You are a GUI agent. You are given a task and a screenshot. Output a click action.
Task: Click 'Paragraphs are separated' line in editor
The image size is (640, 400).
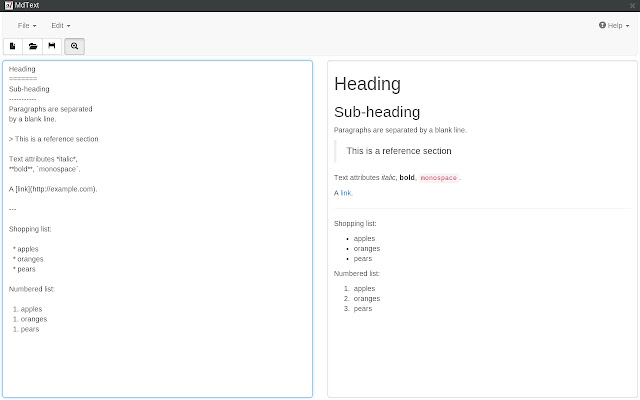(x=51, y=109)
